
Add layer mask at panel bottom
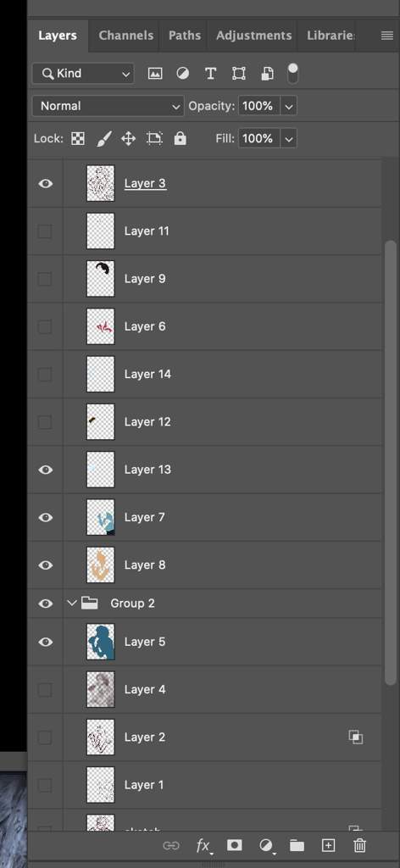pos(235,845)
